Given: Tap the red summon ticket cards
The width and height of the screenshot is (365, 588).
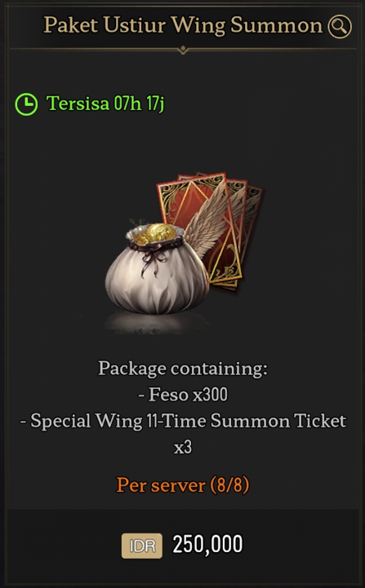Looking at the screenshot, I should (211, 229).
